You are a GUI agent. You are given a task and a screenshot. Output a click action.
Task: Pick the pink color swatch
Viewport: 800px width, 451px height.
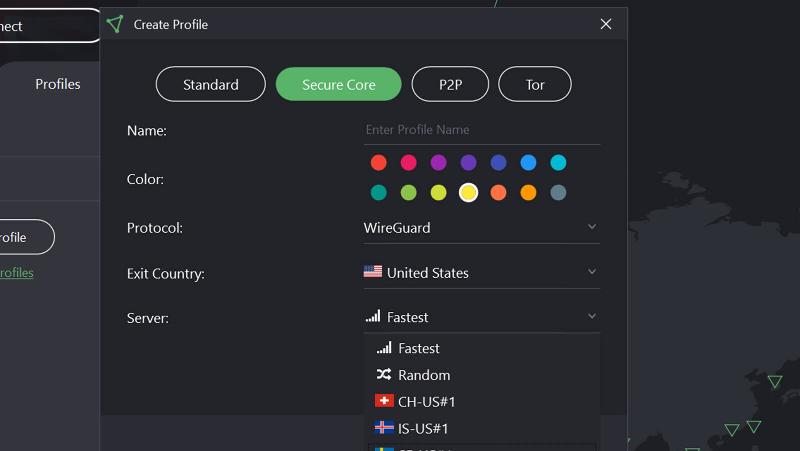coord(408,163)
